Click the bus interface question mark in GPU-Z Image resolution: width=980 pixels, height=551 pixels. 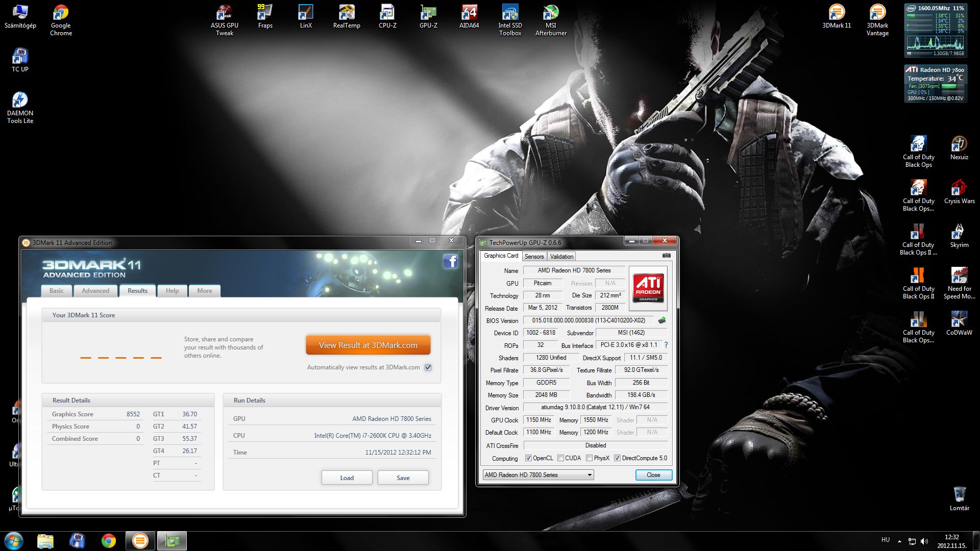(666, 345)
